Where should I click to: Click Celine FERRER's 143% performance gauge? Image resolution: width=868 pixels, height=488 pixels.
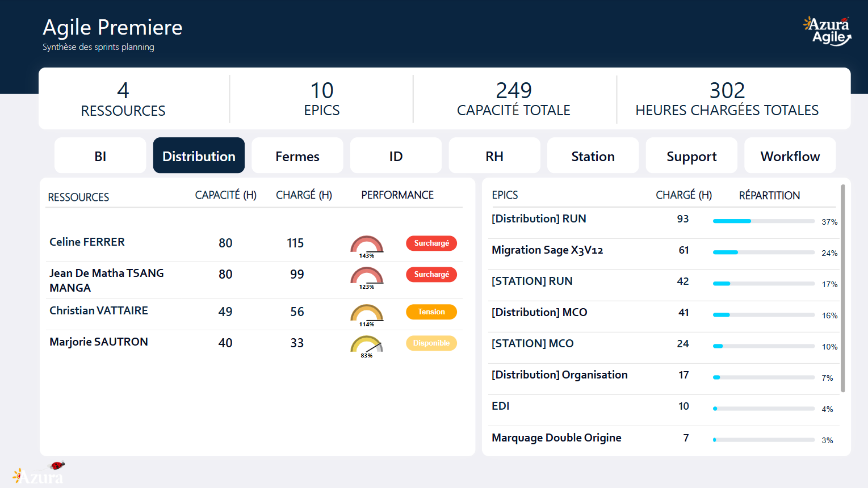click(x=367, y=245)
